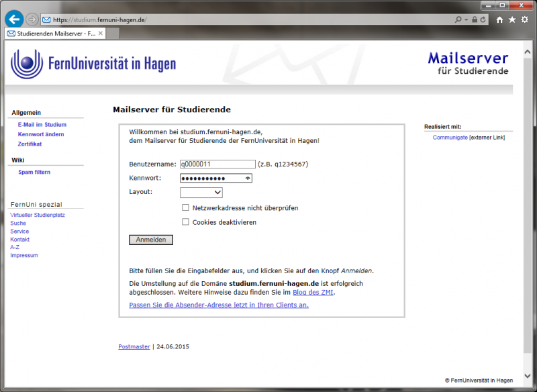Open favorites star icon
The width and height of the screenshot is (537, 392).
point(512,19)
